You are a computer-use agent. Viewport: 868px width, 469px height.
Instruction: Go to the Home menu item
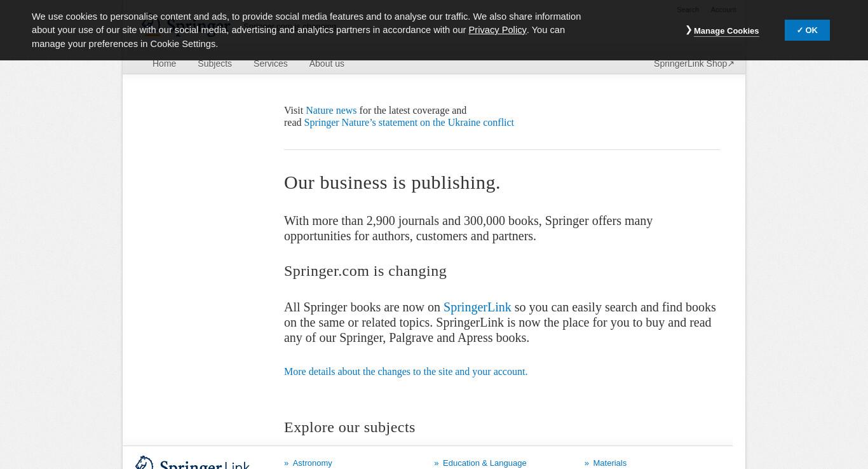tap(164, 64)
